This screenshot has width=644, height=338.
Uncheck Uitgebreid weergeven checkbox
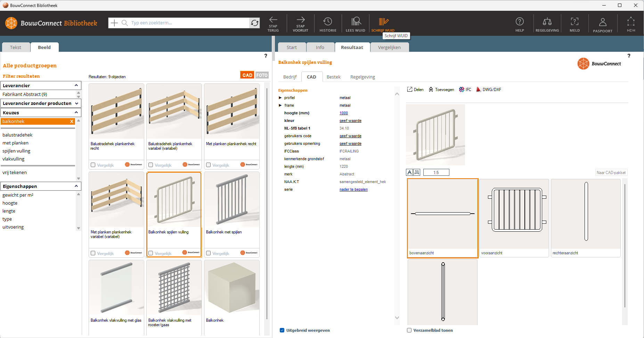point(282,330)
